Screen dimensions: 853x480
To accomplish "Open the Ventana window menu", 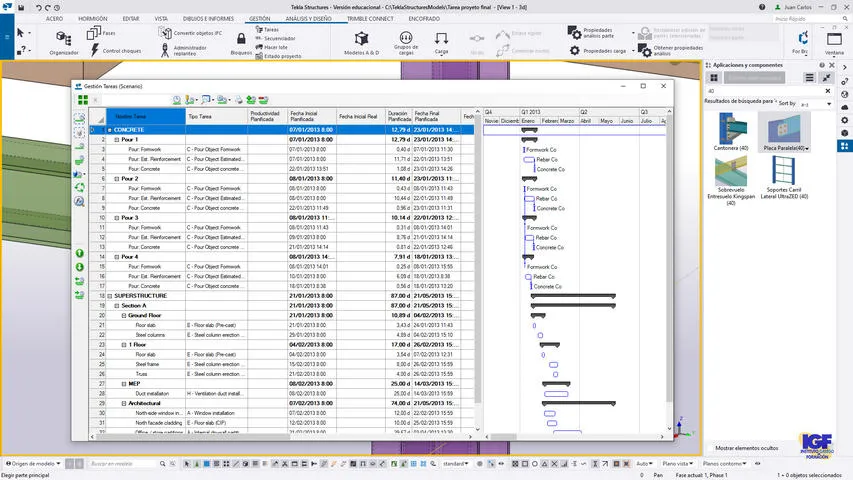I will tap(834, 43).
